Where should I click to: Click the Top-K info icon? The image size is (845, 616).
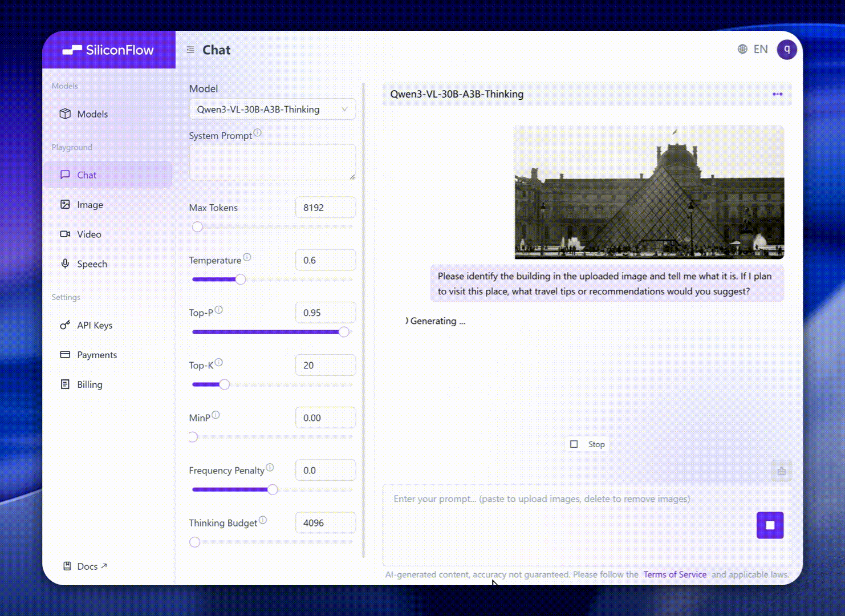(x=219, y=362)
